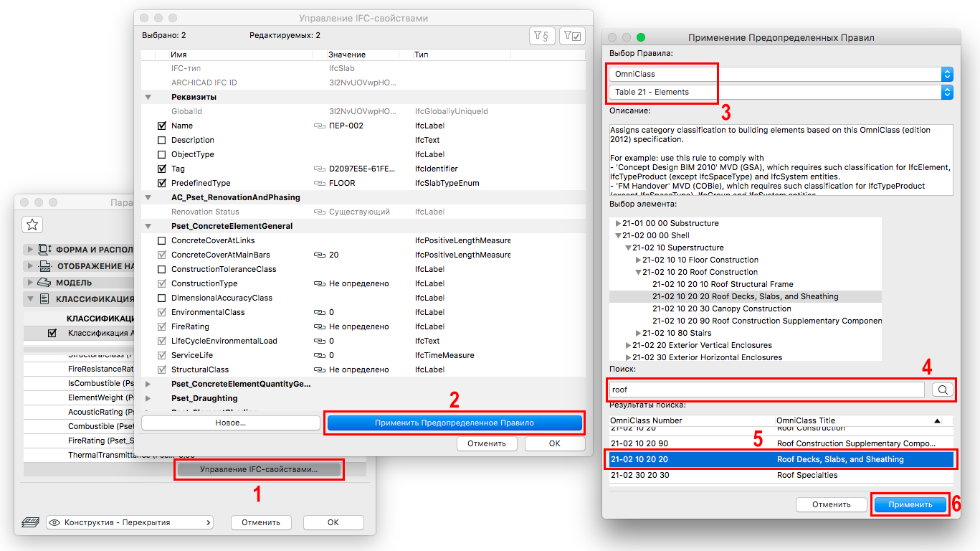Open the Table 21 - Elements dropdown
The image size is (980, 551).
click(781, 92)
